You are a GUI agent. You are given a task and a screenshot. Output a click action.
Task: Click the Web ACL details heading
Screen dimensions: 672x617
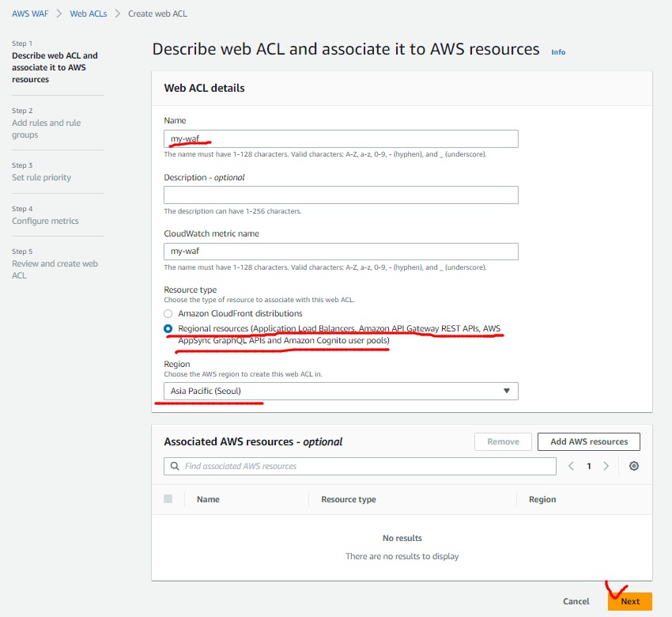point(204,89)
